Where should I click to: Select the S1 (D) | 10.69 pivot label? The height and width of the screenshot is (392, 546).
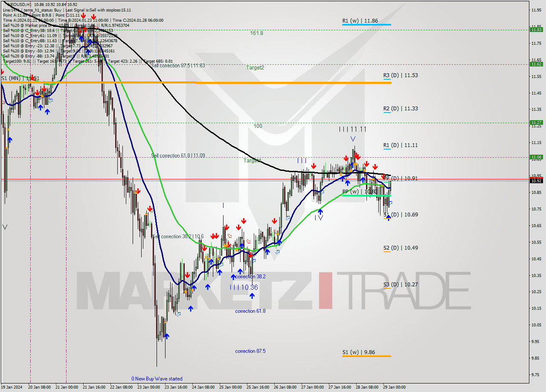tap(400, 214)
